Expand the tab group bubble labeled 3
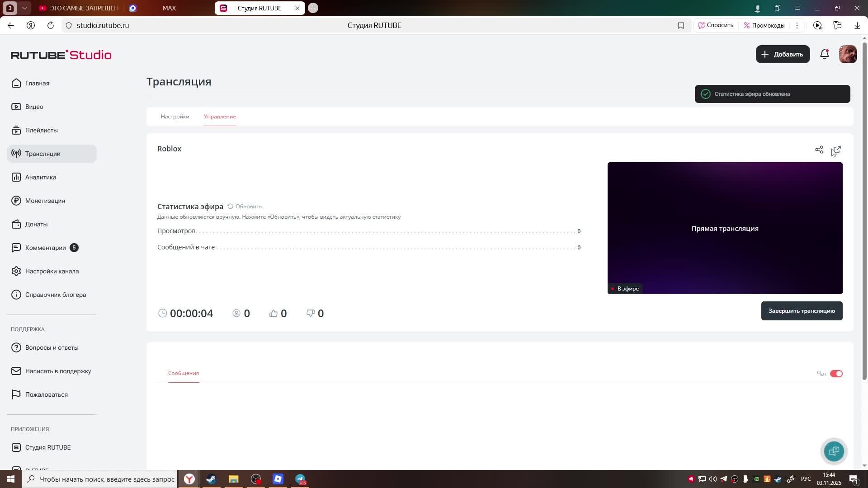The width and height of the screenshot is (868, 488). point(9,8)
